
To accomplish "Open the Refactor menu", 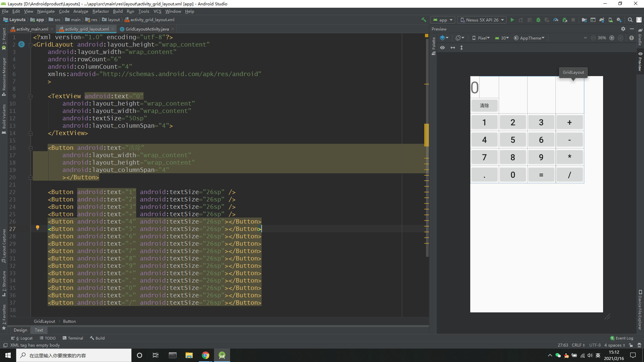I will [100, 11].
